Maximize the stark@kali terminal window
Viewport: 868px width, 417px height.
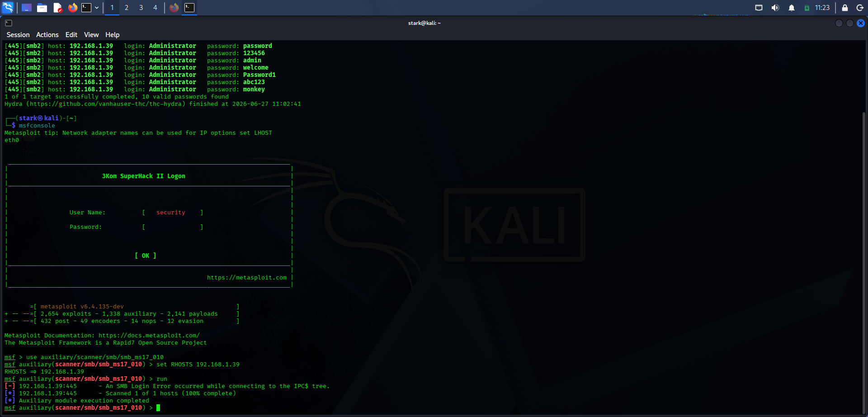[850, 23]
